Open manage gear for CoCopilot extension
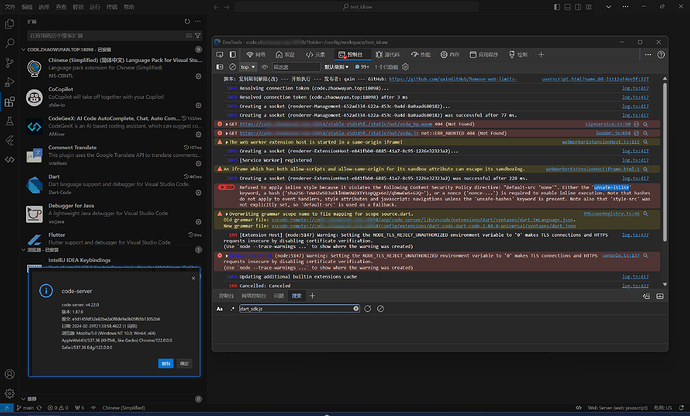This screenshot has height=416, width=690. 198,105
